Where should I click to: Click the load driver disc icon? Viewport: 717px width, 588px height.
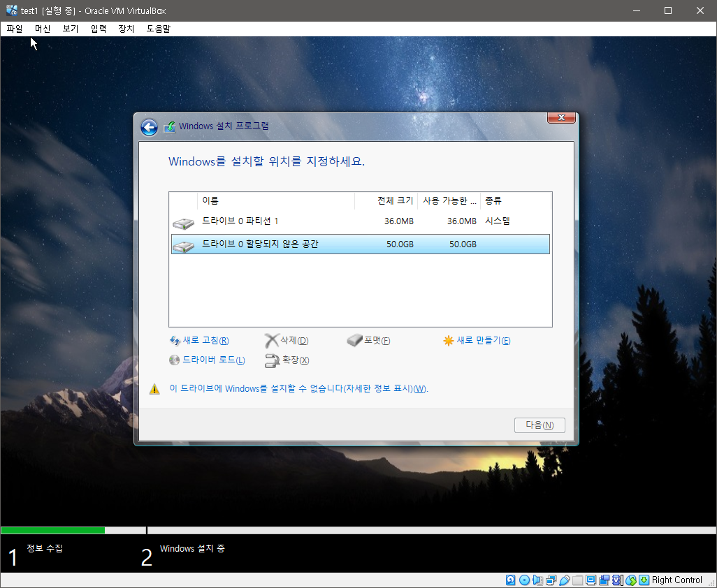tap(174, 360)
